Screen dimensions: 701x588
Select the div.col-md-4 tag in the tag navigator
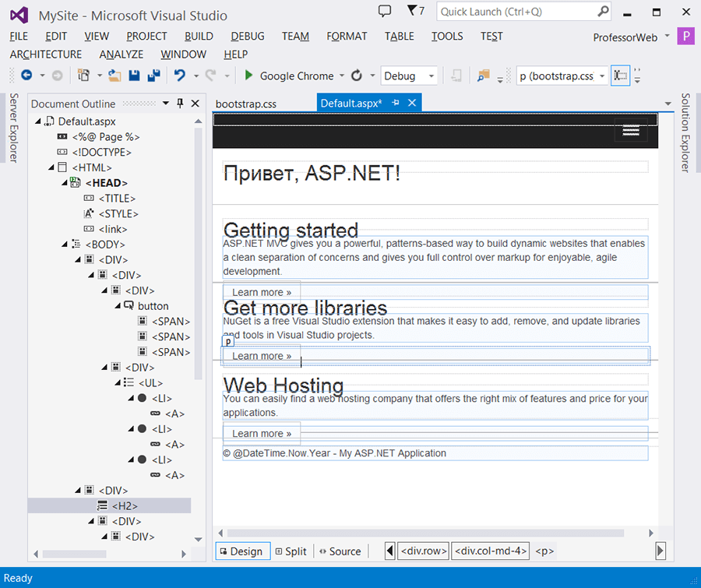(x=491, y=551)
